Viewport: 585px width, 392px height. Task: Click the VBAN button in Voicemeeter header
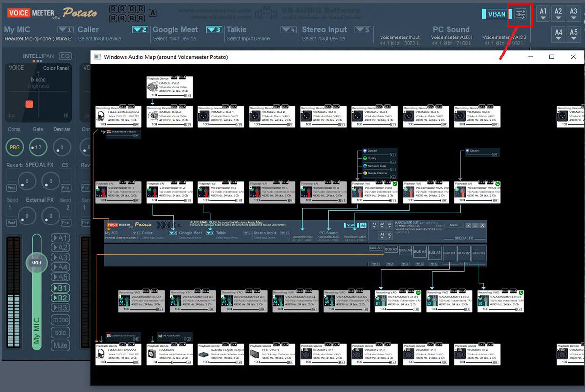tap(496, 14)
